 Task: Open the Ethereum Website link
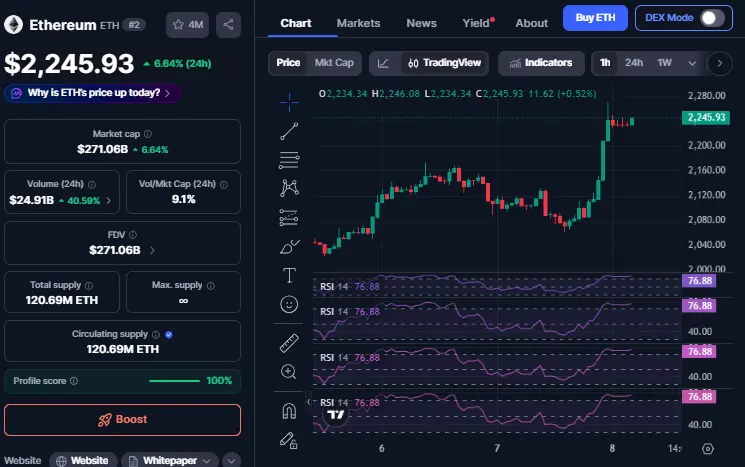tap(82, 460)
